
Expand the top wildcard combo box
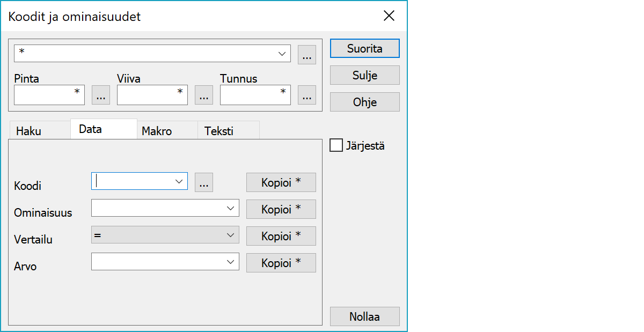[282, 54]
